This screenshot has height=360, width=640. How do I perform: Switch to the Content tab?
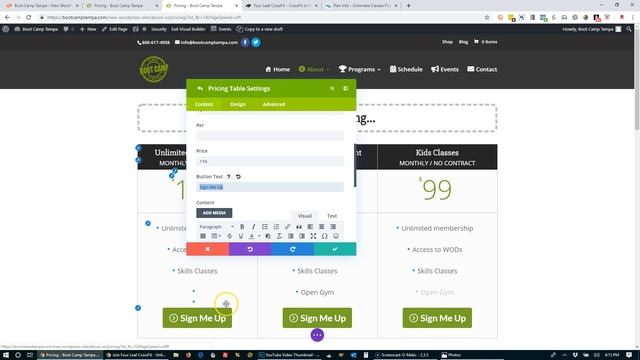coord(204,104)
